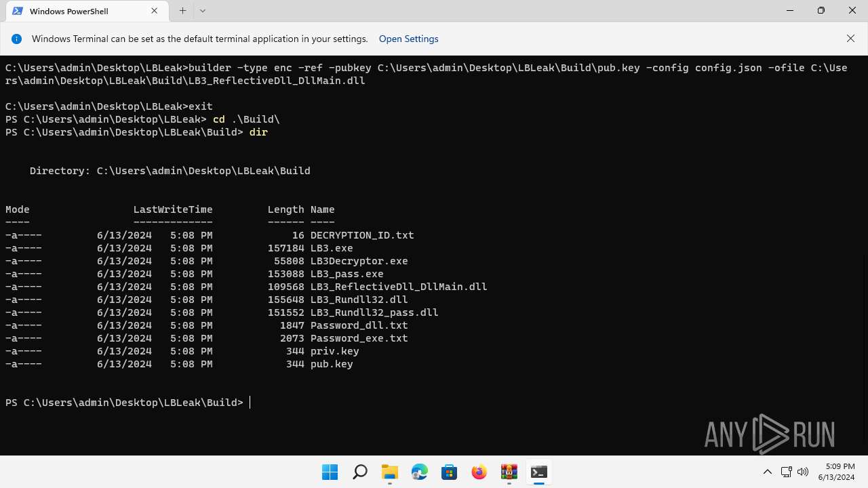868x488 pixels.
Task: Click the LastWriteTime column header
Action: pos(173,209)
